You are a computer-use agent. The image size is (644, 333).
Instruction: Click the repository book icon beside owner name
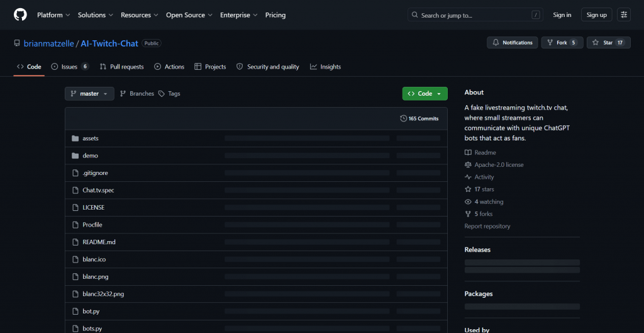(x=17, y=43)
